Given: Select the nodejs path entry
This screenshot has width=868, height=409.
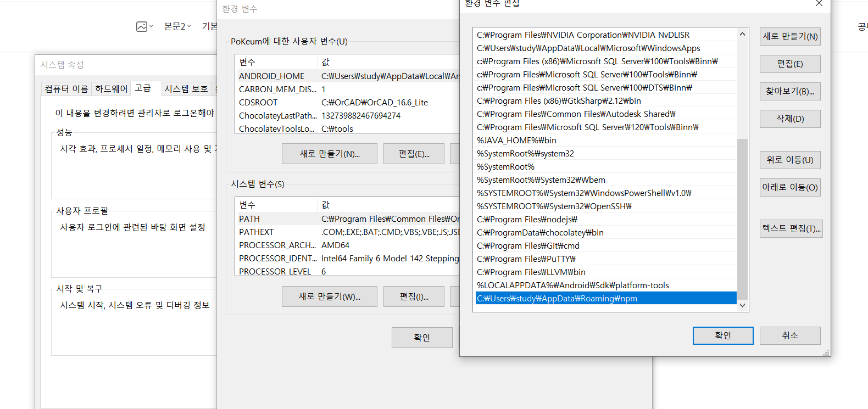Looking at the screenshot, I should 605,219.
